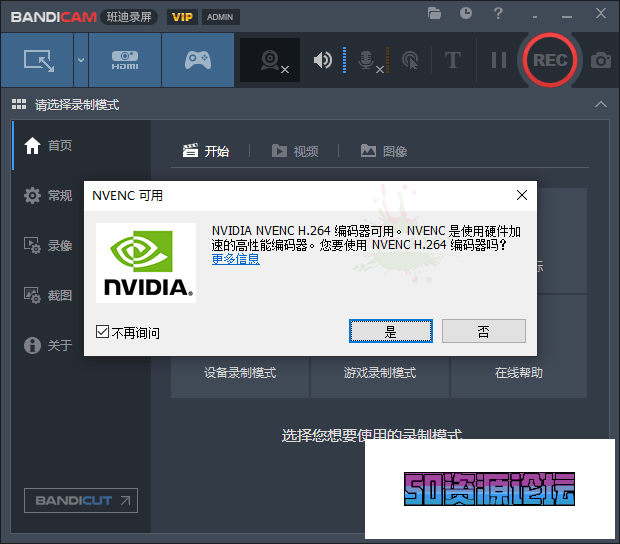Click the NVIDIA logo image
Image resolution: width=620 pixels, height=544 pixels.
click(x=146, y=263)
